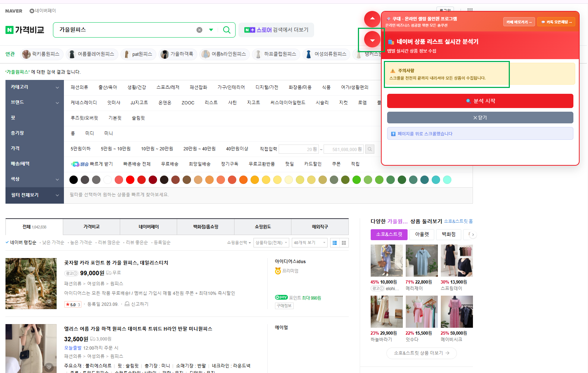Click heart icon on 꽃자왈 카라 product image

pos(49,301)
